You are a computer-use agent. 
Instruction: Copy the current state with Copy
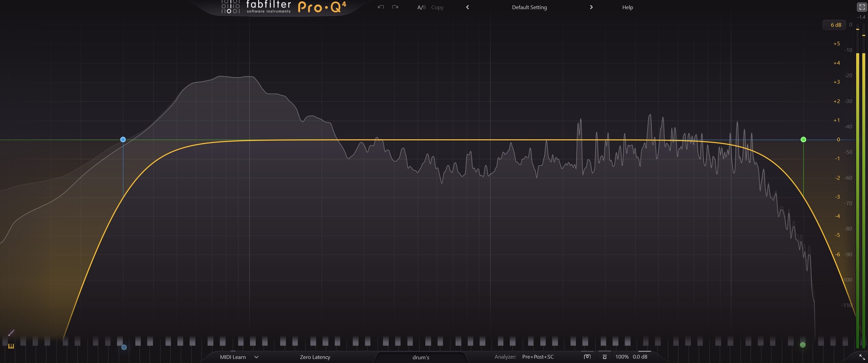[x=437, y=7]
